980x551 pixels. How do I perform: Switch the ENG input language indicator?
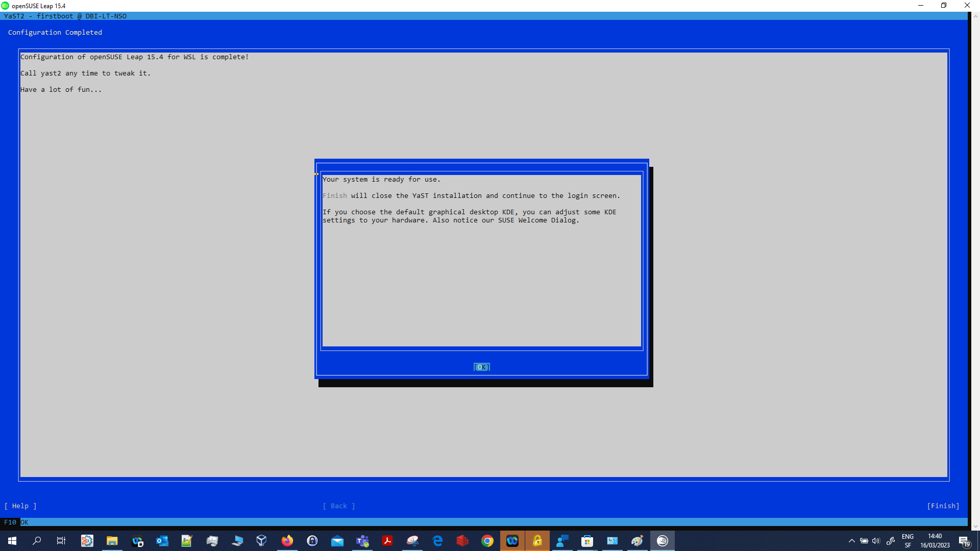tap(908, 541)
